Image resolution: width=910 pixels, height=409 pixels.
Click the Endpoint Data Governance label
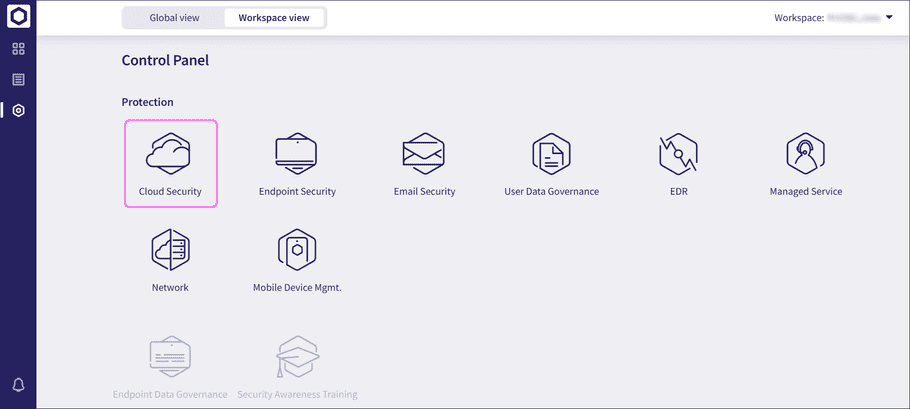[170, 394]
